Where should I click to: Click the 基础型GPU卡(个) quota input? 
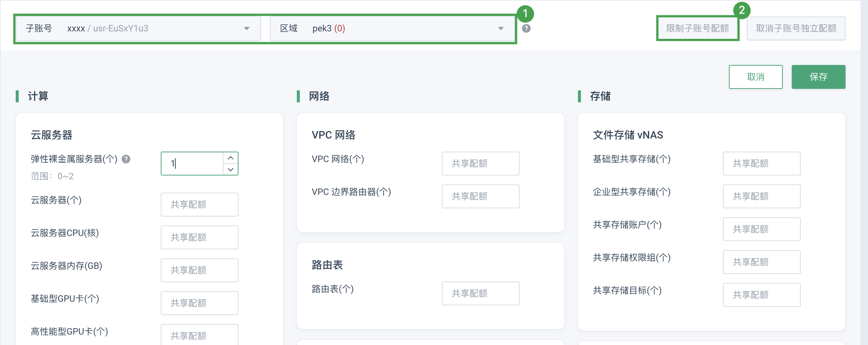[x=200, y=303]
